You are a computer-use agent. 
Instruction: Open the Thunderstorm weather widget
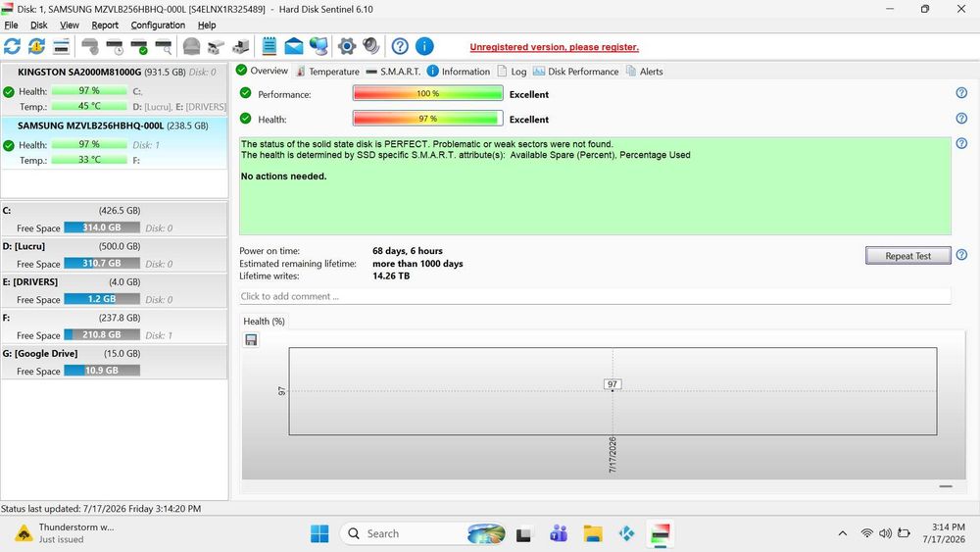(x=66, y=533)
